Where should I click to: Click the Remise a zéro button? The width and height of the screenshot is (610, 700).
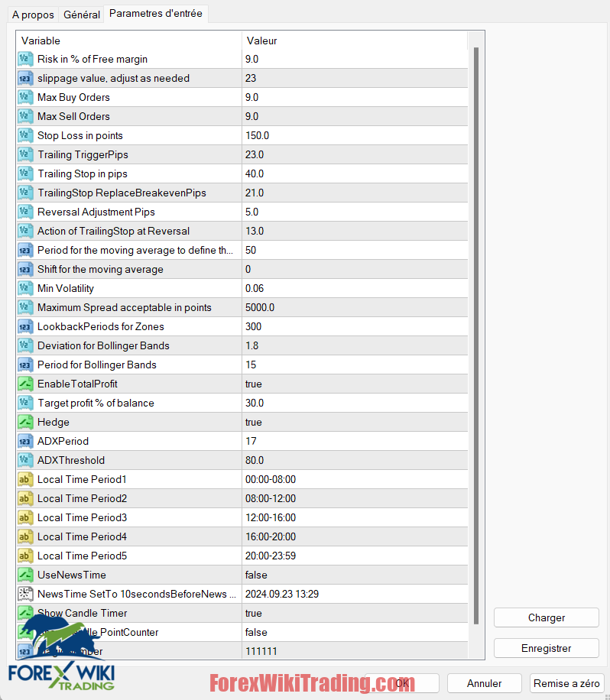(x=566, y=683)
